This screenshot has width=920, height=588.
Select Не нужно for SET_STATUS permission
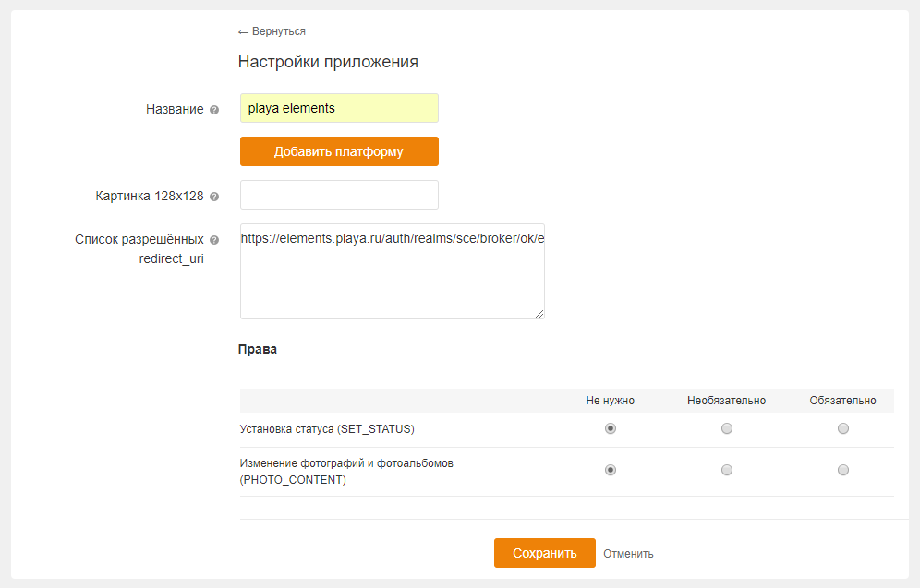tap(611, 428)
